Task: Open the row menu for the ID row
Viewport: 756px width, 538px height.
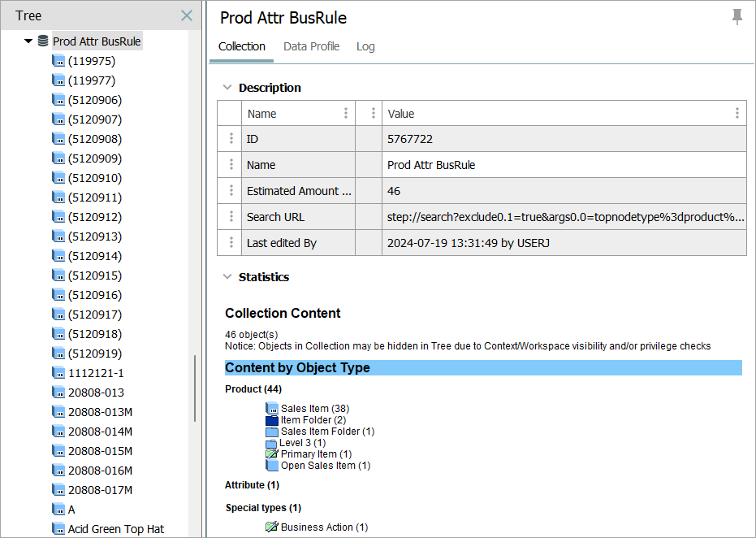Action: click(231, 139)
